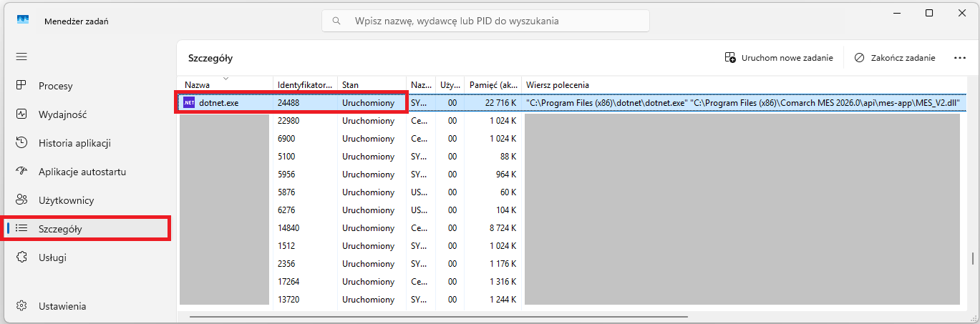Click the 964 K memory value

506,175
